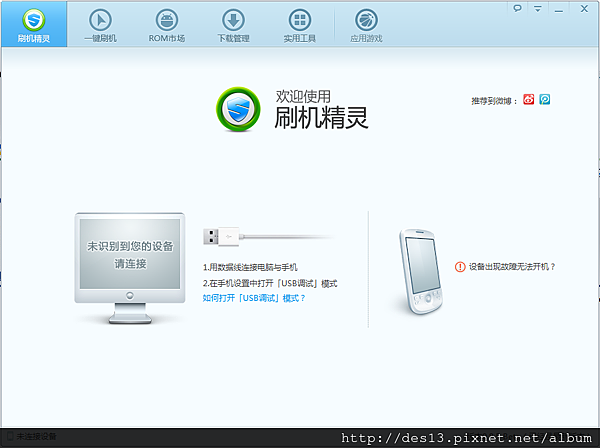This screenshot has width=600, height=448.
Task: Click the red warning exclamation icon
Action: (x=460, y=267)
